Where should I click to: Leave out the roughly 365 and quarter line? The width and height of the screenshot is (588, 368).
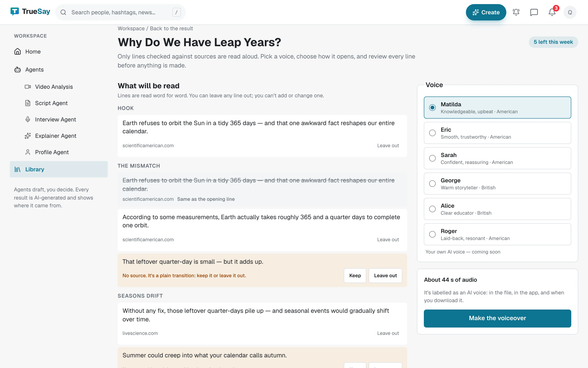tap(388, 239)
